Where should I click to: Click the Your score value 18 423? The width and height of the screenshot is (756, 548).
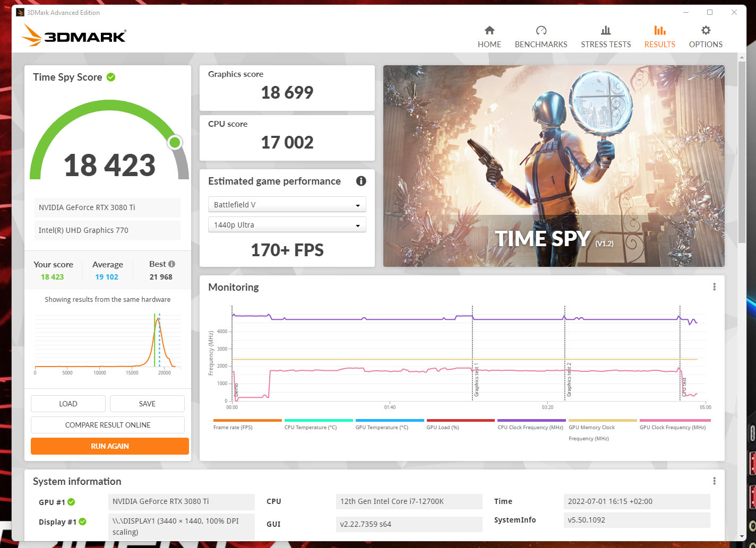[x=52, y=277]
